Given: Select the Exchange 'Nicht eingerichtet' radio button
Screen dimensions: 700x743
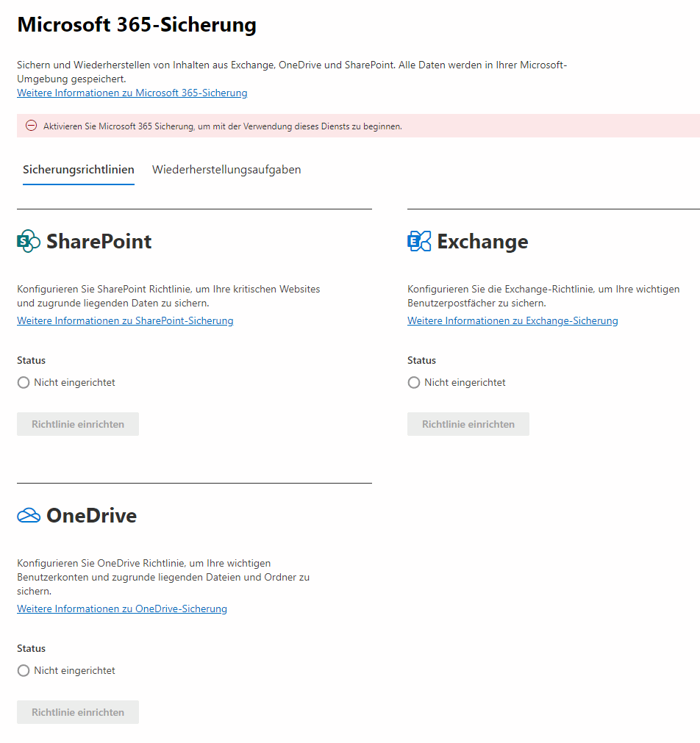Looking at the screenshot, I should (413, 382).
